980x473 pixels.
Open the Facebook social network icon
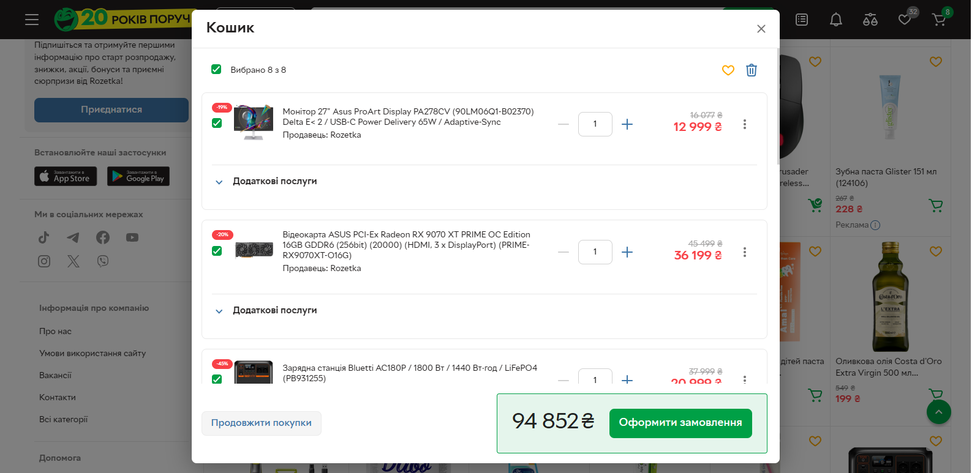click(x=103, y=237)
